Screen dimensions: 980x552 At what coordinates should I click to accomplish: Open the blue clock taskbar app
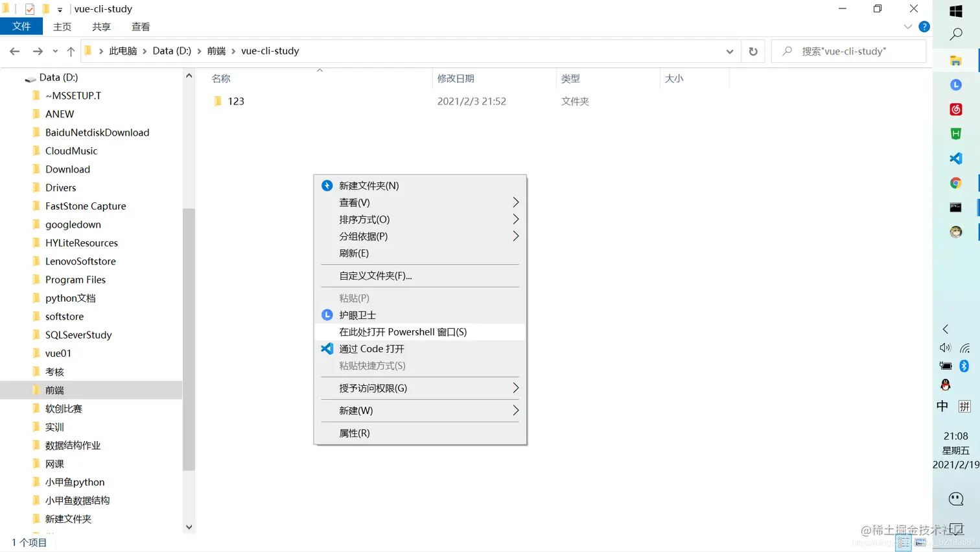point(956,85)
